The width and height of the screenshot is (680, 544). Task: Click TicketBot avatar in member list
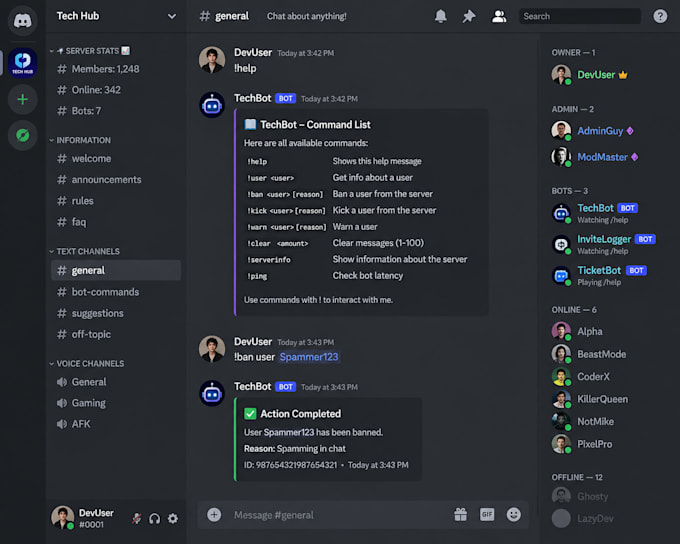coord(561,275)
